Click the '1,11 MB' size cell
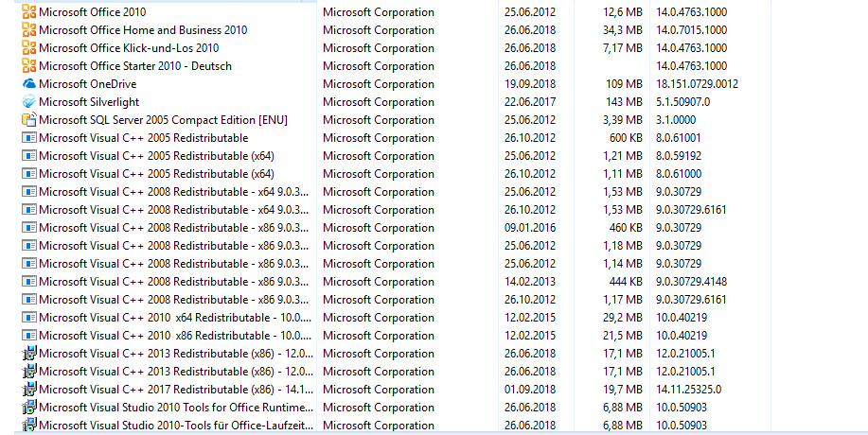 pos(623,174)
